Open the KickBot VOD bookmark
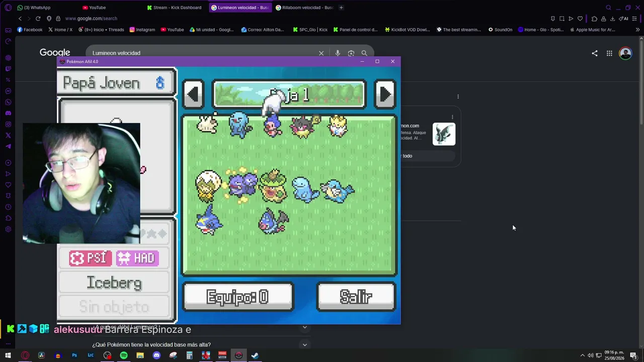The width and height of the screenshot is (644, 362). 407,30
